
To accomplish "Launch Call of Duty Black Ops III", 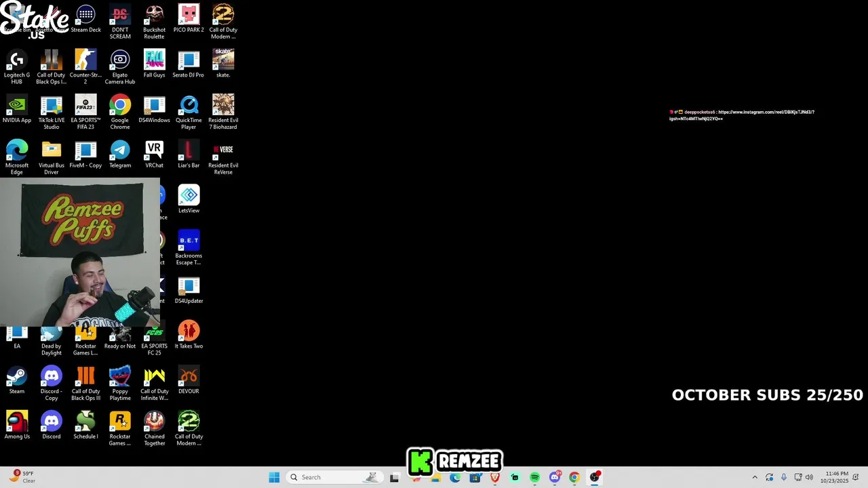I will click(85, 384).
